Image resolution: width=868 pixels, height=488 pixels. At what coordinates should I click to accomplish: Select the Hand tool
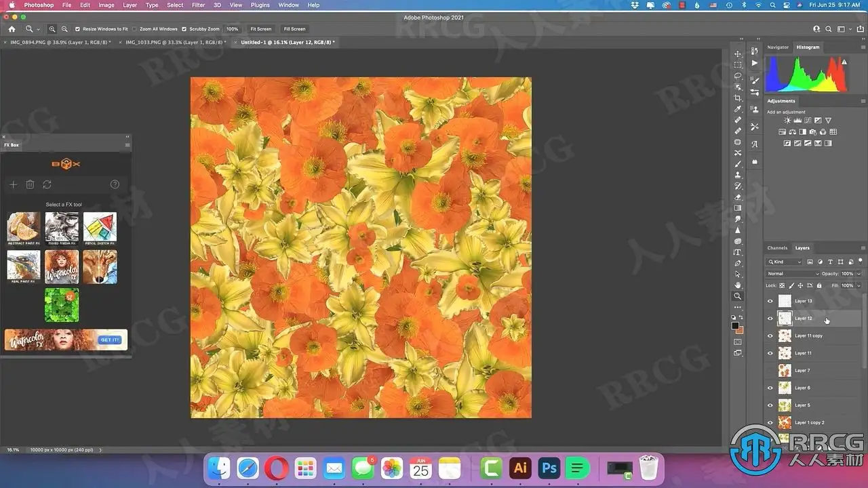pos(738,285)
